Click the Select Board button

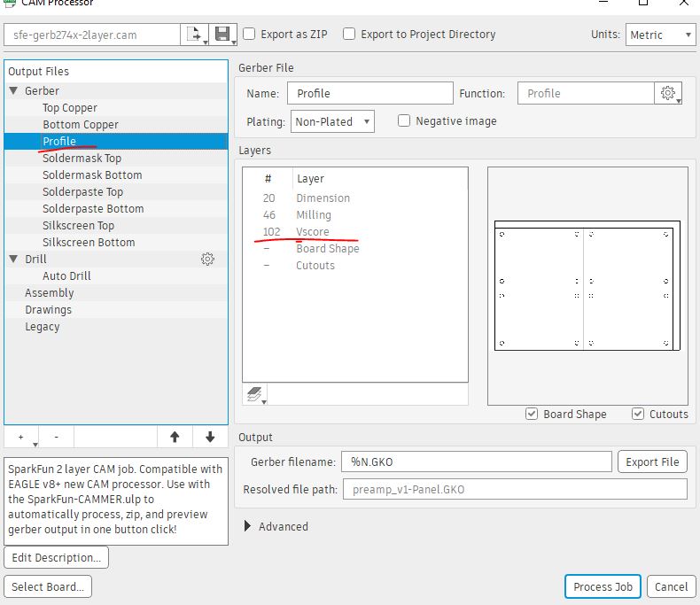[48, 586]
